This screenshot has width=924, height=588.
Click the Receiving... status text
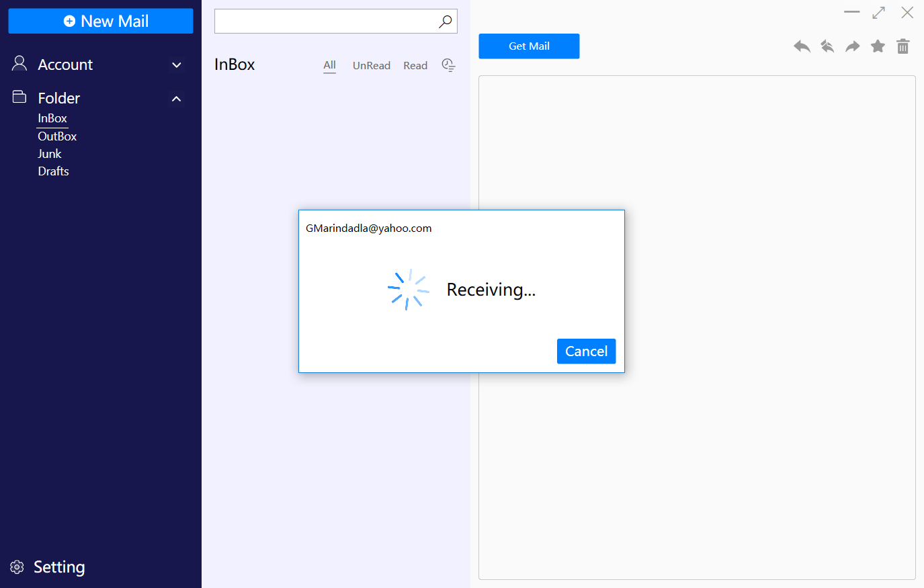pos(491,290)
